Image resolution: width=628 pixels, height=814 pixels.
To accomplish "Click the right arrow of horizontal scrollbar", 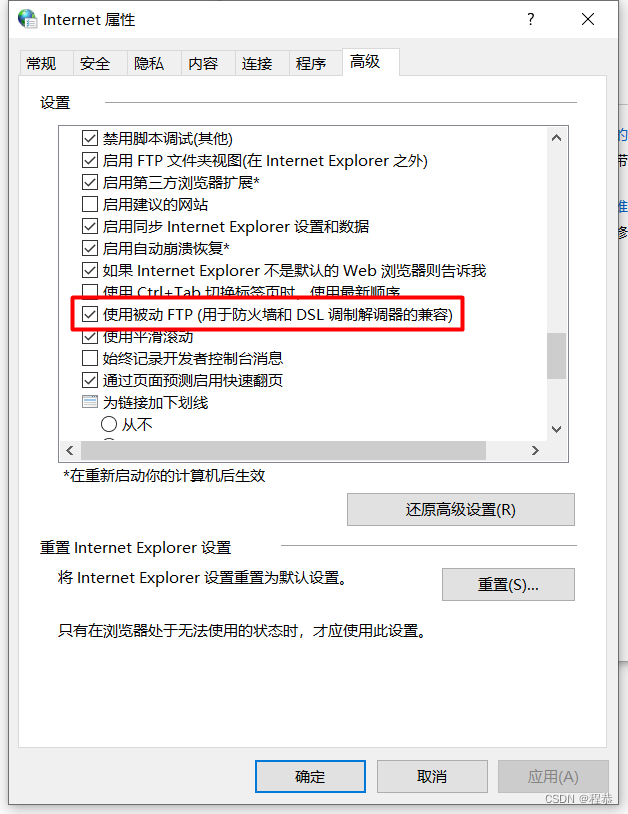I will click(x=535, y=451).
